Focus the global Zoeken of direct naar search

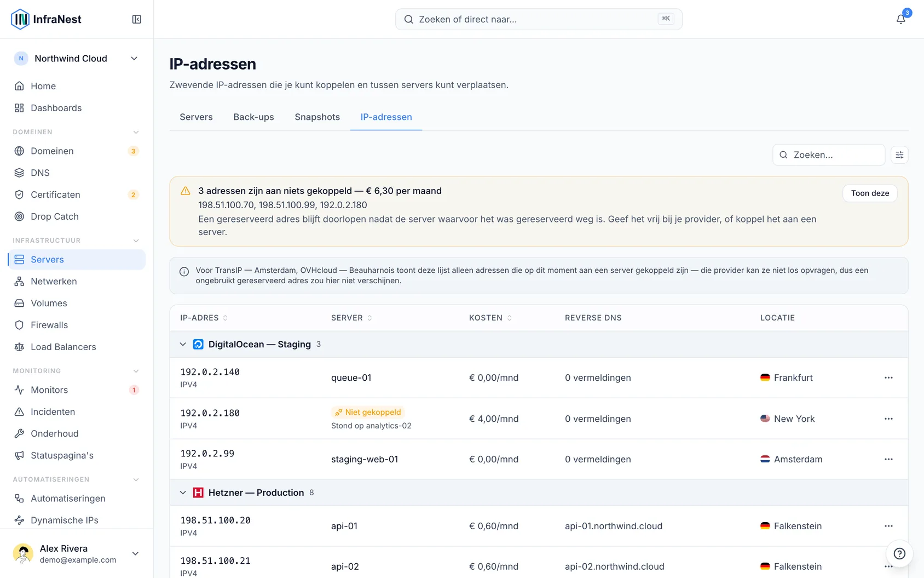[539, 19]
